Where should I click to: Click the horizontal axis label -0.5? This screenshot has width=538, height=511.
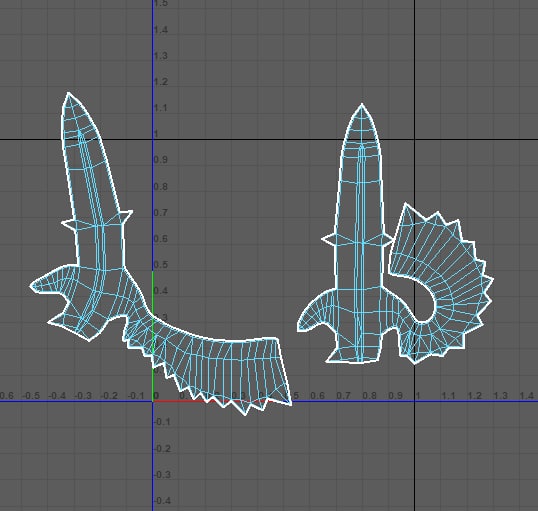coord(31,396)
